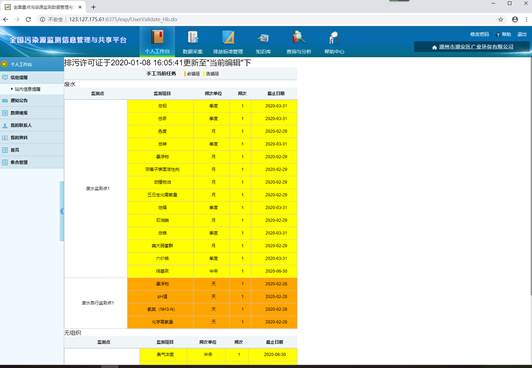Viewport: 532px width, 368px height.
Task: Bookmark this page with the star icon
Action: [501, 20]
